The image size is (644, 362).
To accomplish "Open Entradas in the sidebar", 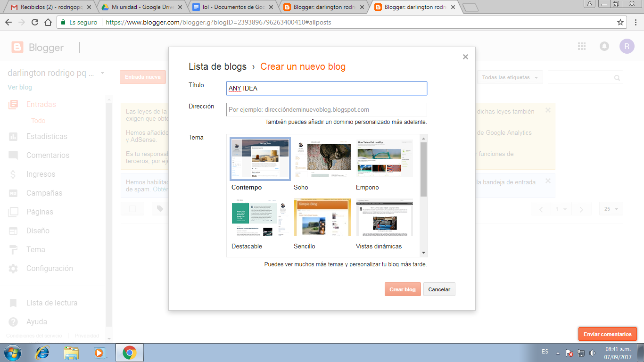I will coord(41,104).
